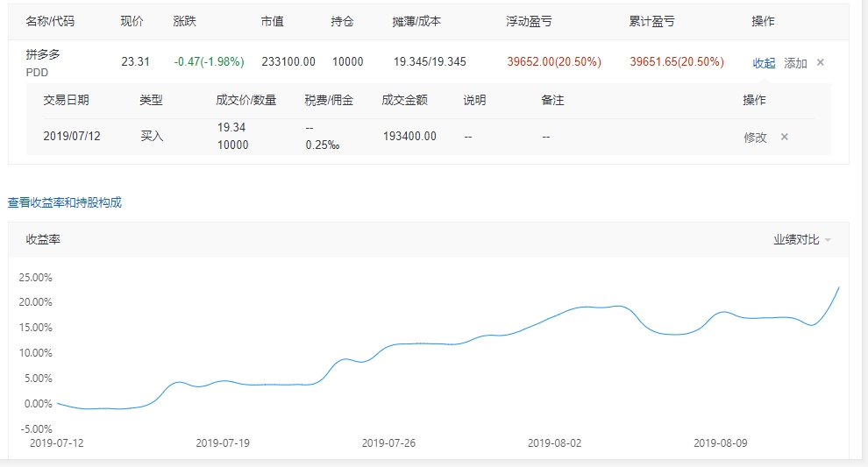This screenshot has height=467, width=868.
Task: Click the 2019-08-02 x-axis date label
Action: pyautogui.click(x=555, y=443)
